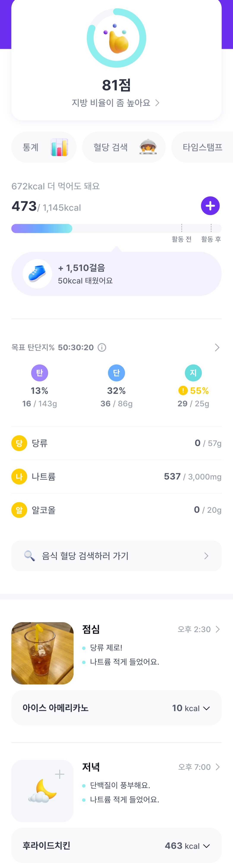Screen dimensions: 233x868
Task: Click the purple 탄 carbohydrate badge
Action: point(39,373)
